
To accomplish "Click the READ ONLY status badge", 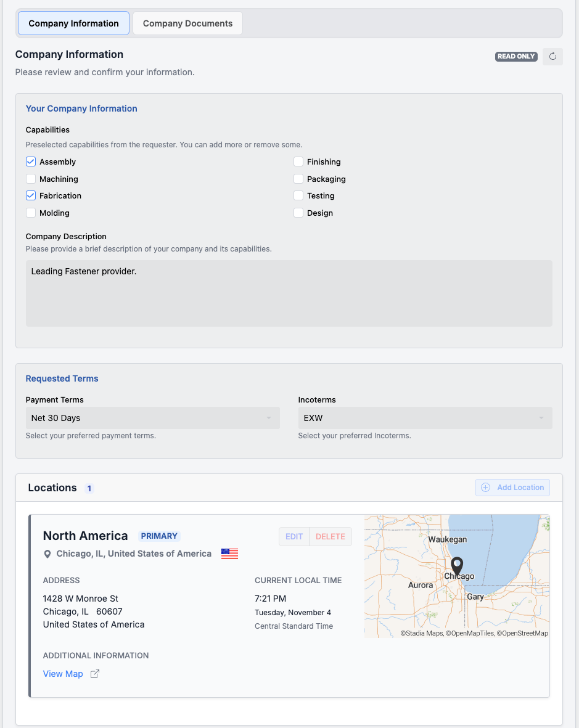I will [515, 56].
